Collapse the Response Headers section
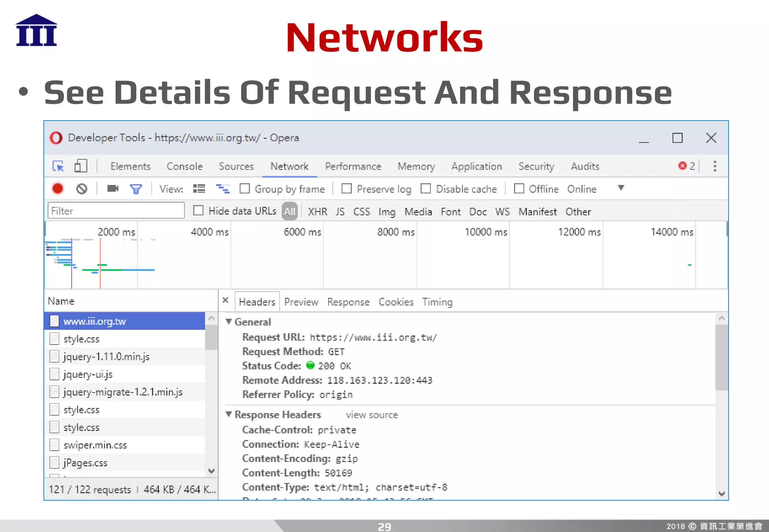 [x=229, y=414]
